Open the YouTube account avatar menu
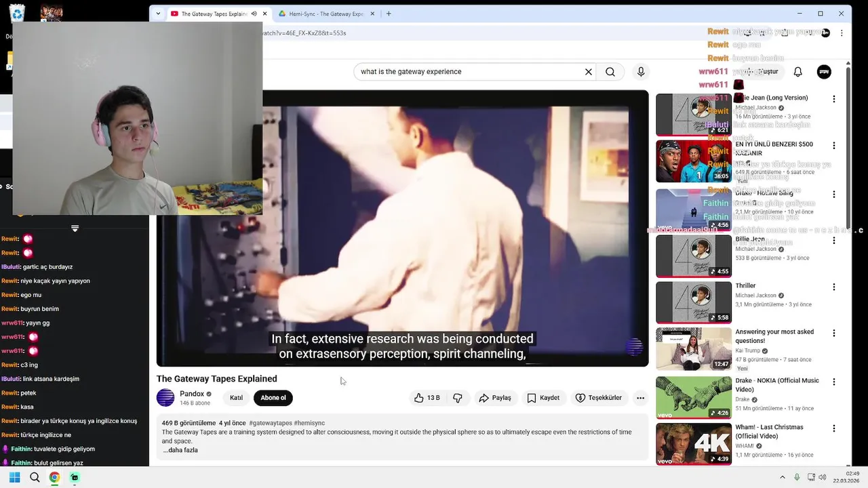This screenshot has height=488, width=868. click(x=824, y=72)
